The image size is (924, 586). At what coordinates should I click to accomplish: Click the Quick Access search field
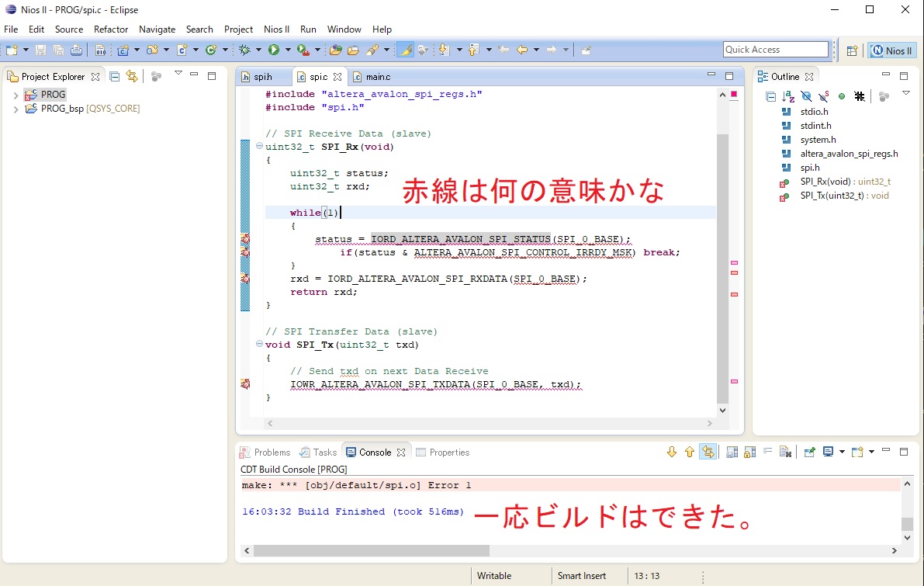click(x=776, y=50)
